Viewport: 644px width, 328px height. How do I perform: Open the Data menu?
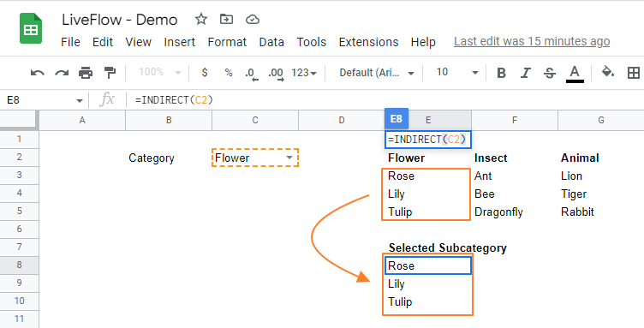pos(271,42)
